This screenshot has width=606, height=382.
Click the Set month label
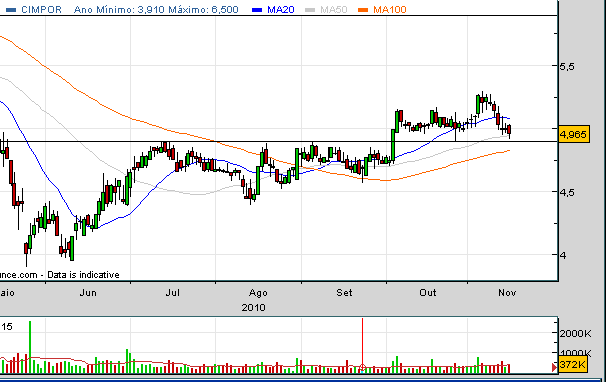tap(344, 293)
